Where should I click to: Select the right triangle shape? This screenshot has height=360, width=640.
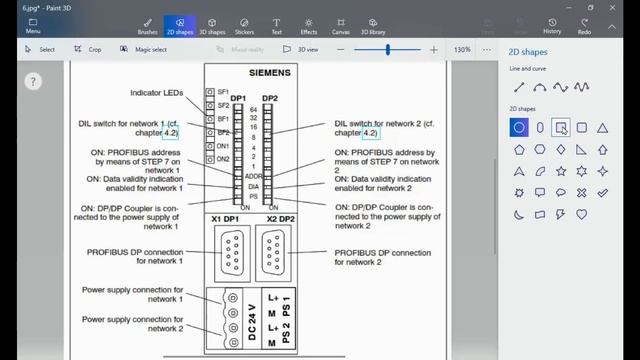pos(582,150)
